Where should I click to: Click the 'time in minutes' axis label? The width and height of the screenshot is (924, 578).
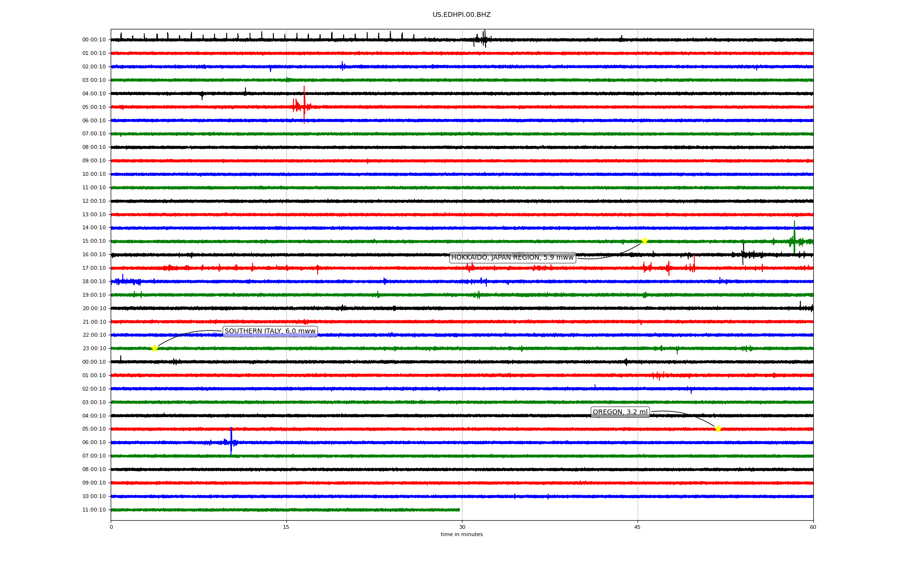(462, 535)
